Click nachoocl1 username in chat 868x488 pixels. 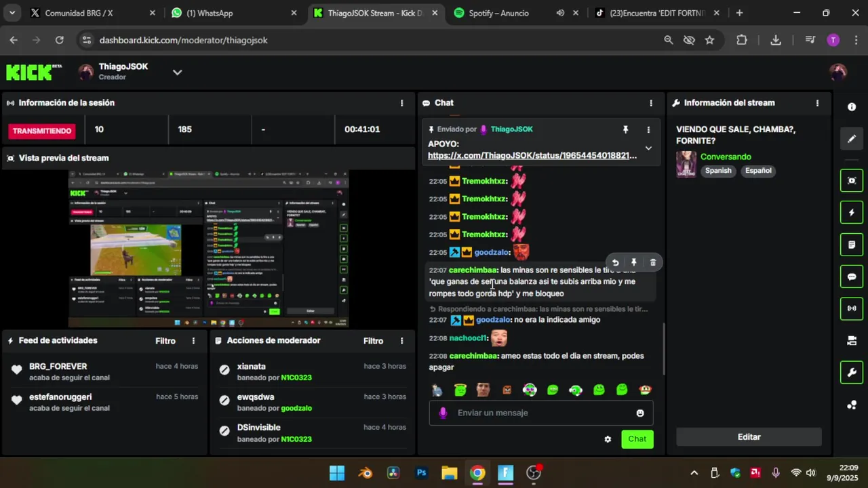pyautogui.click(x=468, y=338)
